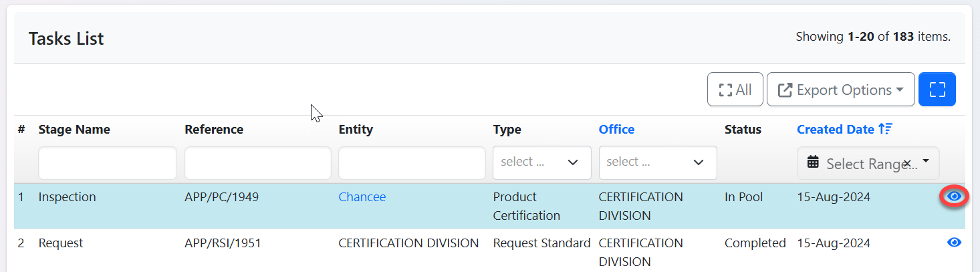Focus the Stage Name filter field
The width and height of the screenshot is (980, 272).
pyautogui.click(x=107, y=163)
